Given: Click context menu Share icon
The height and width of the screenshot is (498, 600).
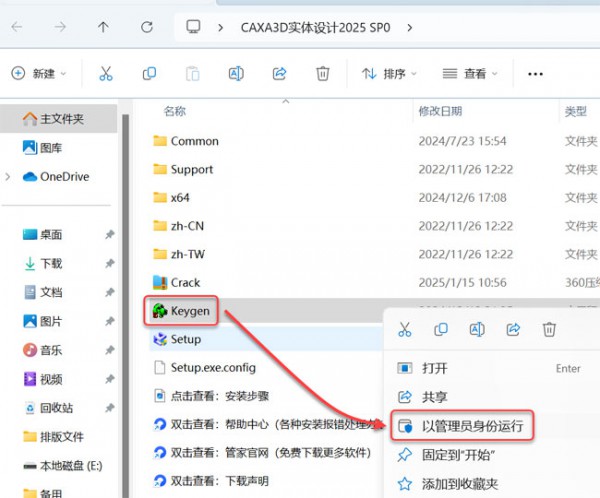Looking at the screenshot, I should [513, 329].
